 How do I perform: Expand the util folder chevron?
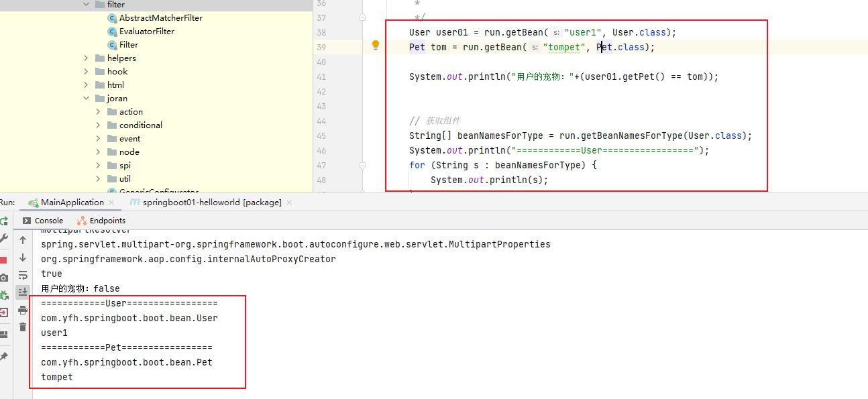tap(99, 179)
